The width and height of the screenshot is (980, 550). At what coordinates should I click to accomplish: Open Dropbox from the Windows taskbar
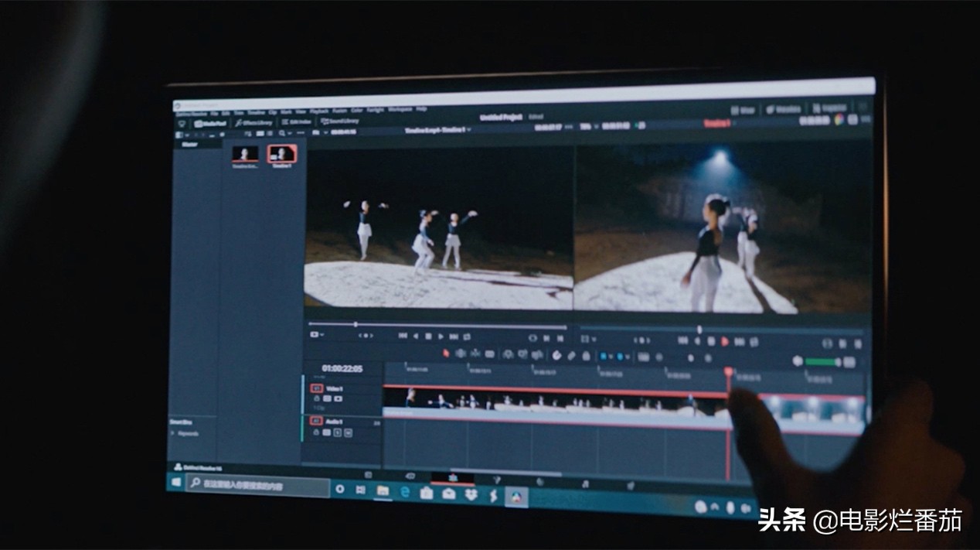[x=471, y=494]
